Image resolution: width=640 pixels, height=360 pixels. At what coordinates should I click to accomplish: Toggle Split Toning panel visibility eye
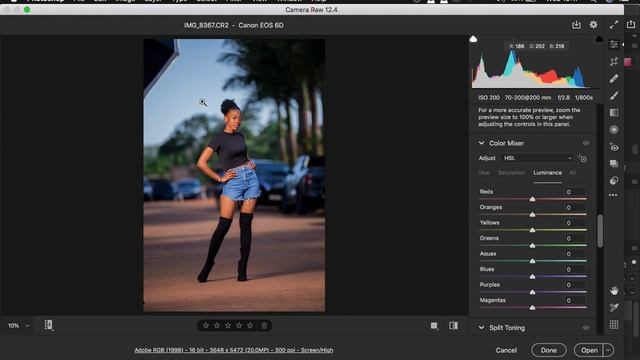(x=586, y=328)
